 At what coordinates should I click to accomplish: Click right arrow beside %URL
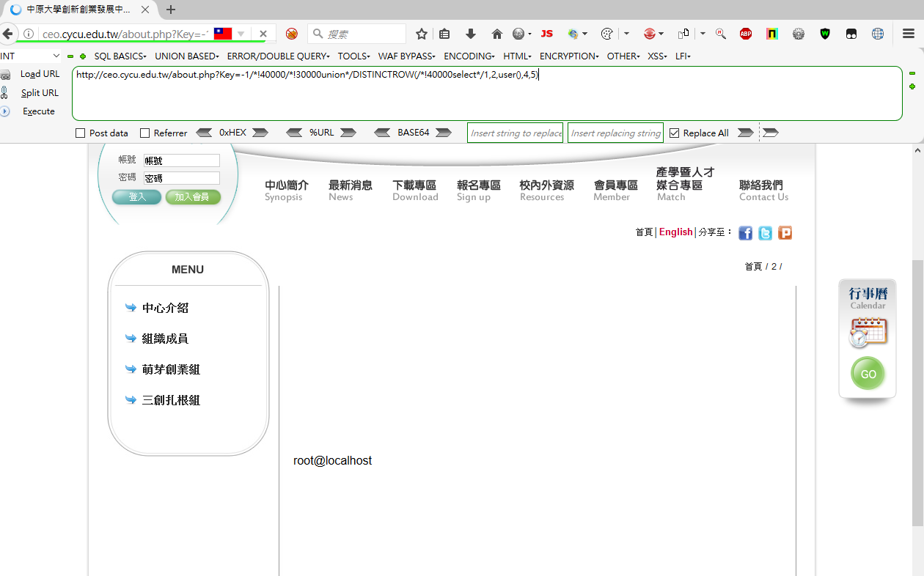[x=348, y=133]
